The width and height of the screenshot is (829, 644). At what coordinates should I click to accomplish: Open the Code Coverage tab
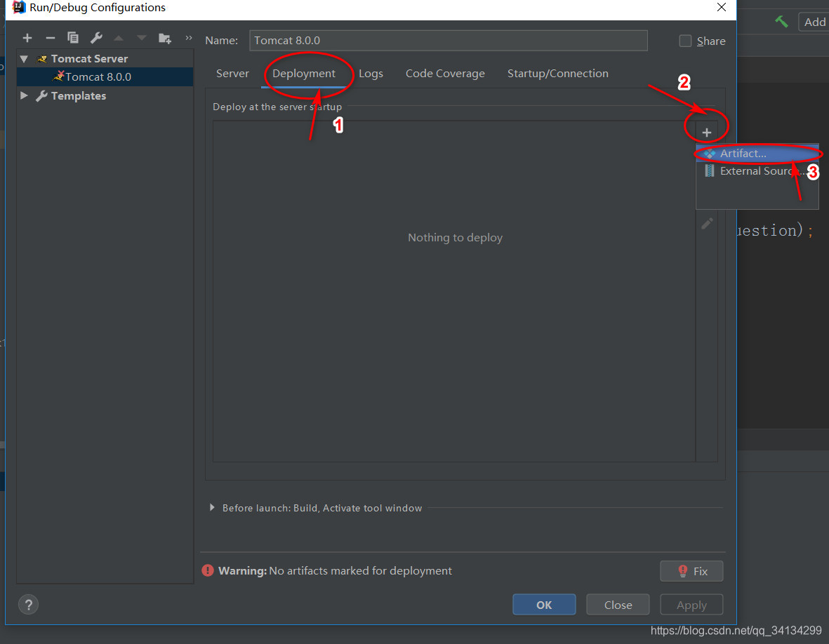(445, 74)
